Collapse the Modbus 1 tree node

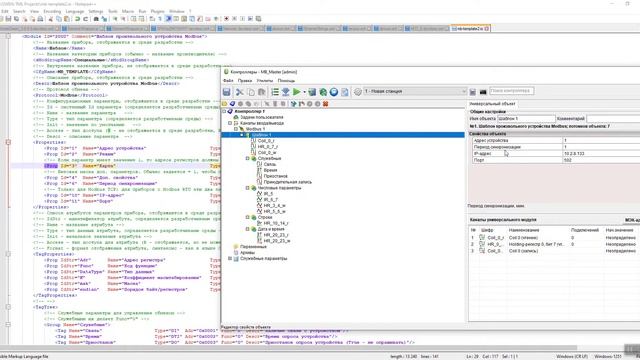coord(236,129)
